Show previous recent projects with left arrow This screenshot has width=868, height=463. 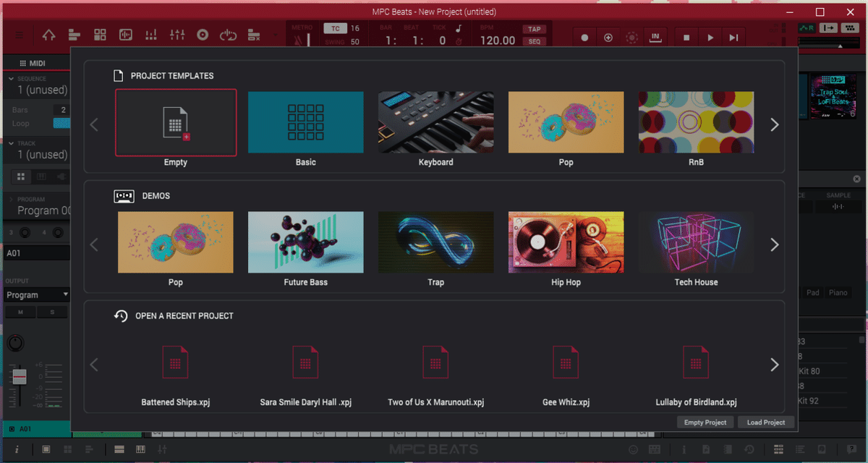click(x=94, y=365)
